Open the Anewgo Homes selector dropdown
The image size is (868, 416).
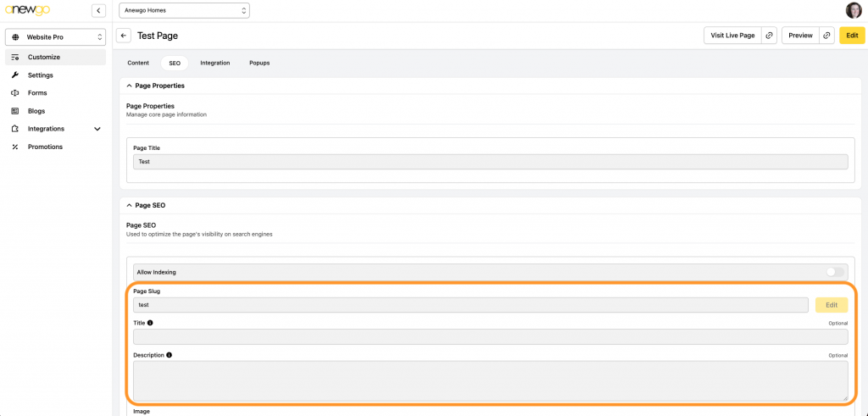point(184,11)
